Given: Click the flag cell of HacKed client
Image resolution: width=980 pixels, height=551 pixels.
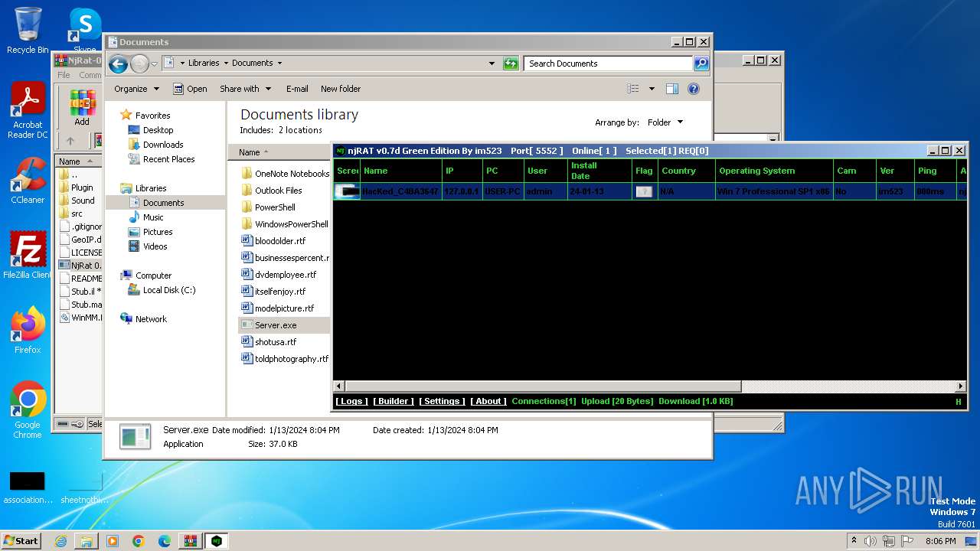Looking at the screenshot, I should pos(644,191).
